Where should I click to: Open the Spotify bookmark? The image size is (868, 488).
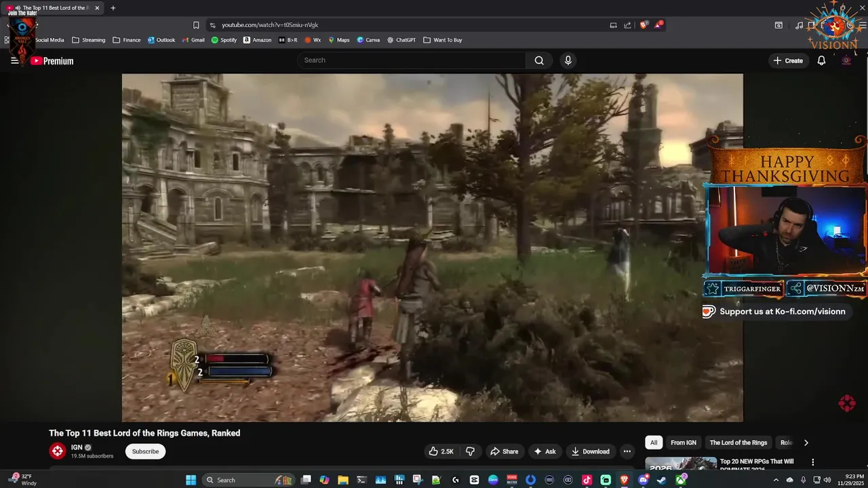224,40
